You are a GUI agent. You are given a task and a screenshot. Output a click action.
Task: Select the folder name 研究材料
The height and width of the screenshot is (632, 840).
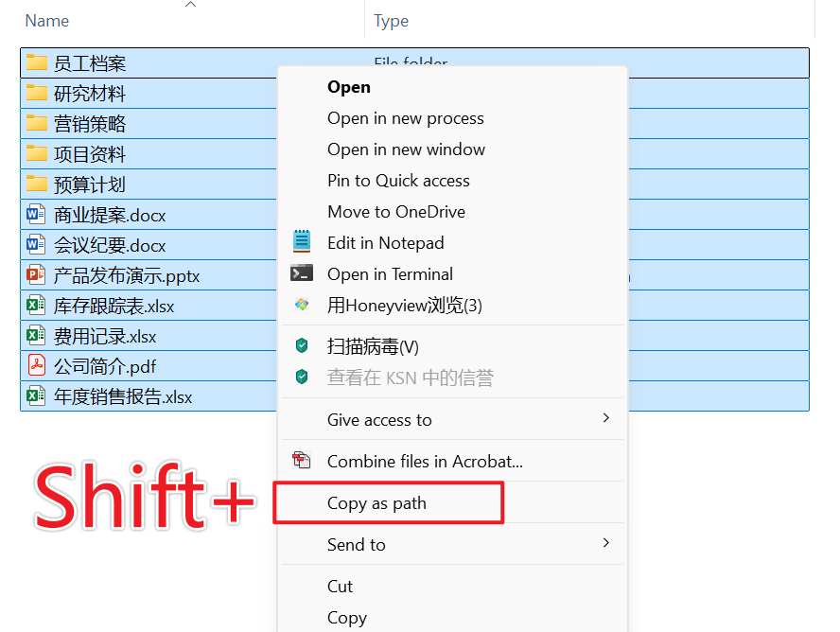[90, 94]
